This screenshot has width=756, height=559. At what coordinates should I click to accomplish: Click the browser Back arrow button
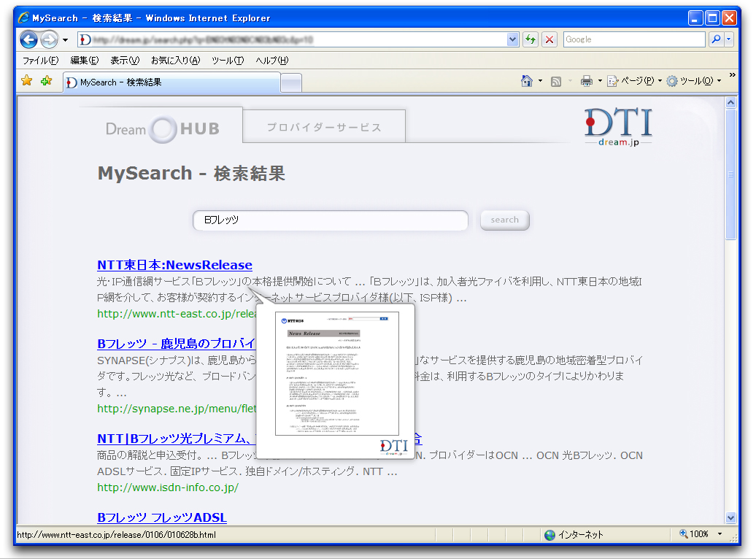pos(28,40)
